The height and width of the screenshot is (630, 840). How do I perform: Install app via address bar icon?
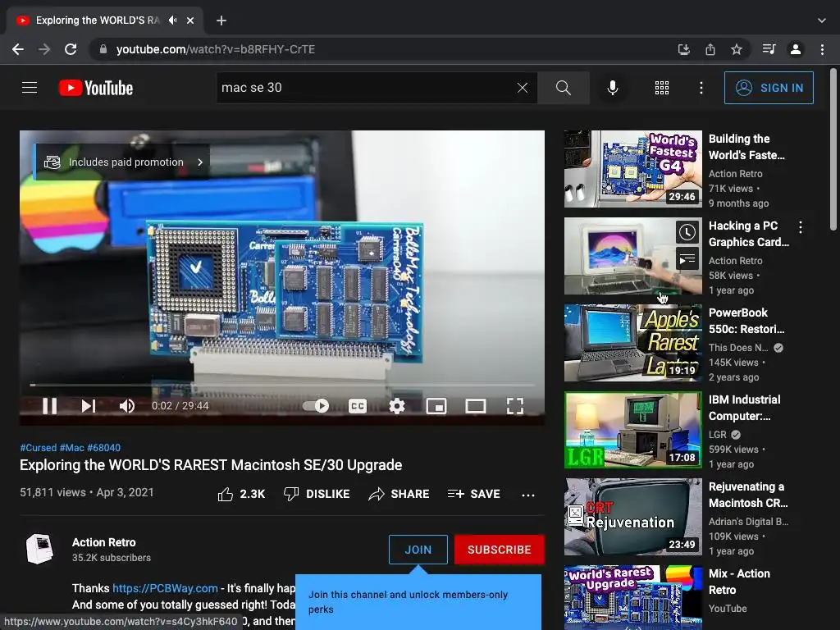click(x=683, y=49)
